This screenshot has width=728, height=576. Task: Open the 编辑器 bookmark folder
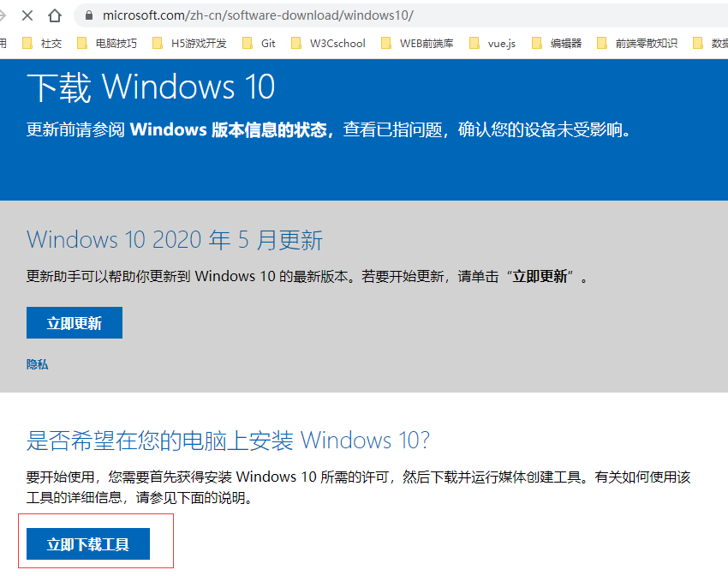pos(558,43)
